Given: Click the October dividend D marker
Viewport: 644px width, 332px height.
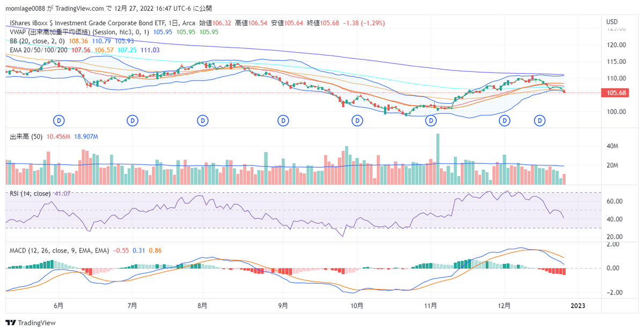Looking at the screenshot, I should pyautogui.click(x=357, y=120).
